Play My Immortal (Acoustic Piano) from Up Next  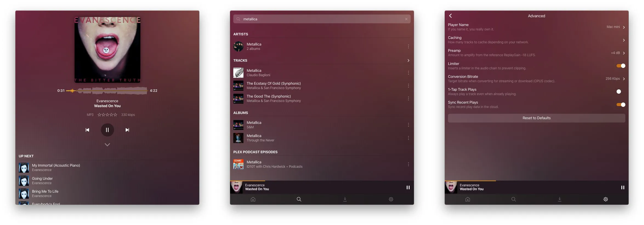tap(107, 167)
